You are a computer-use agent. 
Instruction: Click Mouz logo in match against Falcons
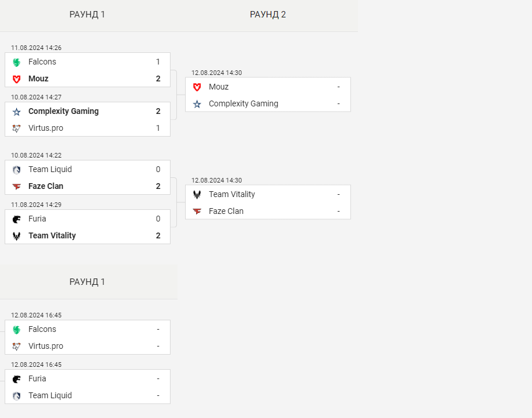(x=16, y=79)
